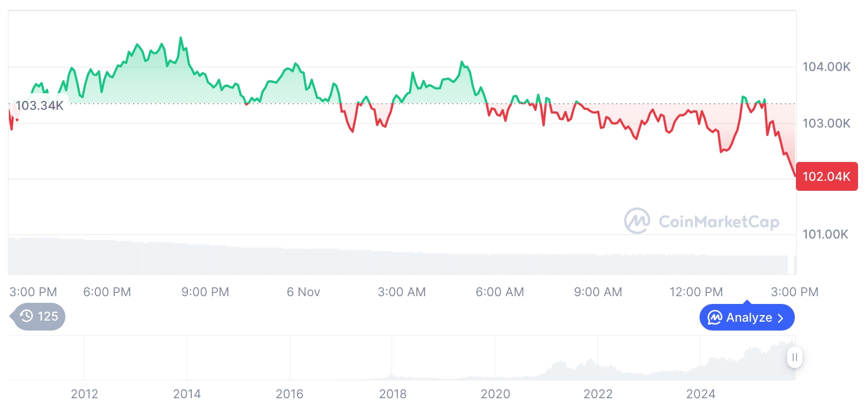Click the Analyze chat icon

tap(714, 318)
